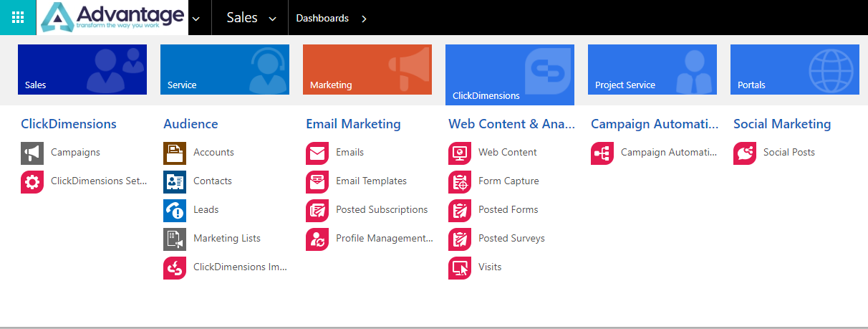Screen dimensions: 868x329
Task: Open the Marketing Lists link
Action: (x=227, y=238)
